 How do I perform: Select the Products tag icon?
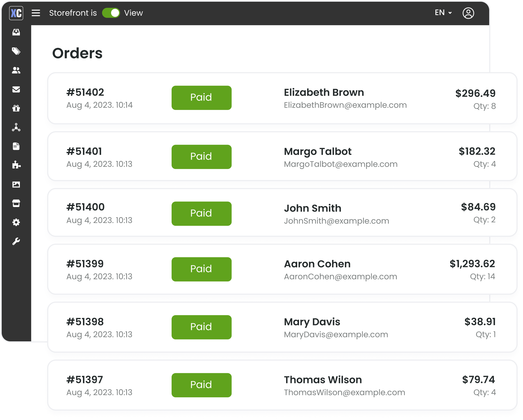coord(16,51)
